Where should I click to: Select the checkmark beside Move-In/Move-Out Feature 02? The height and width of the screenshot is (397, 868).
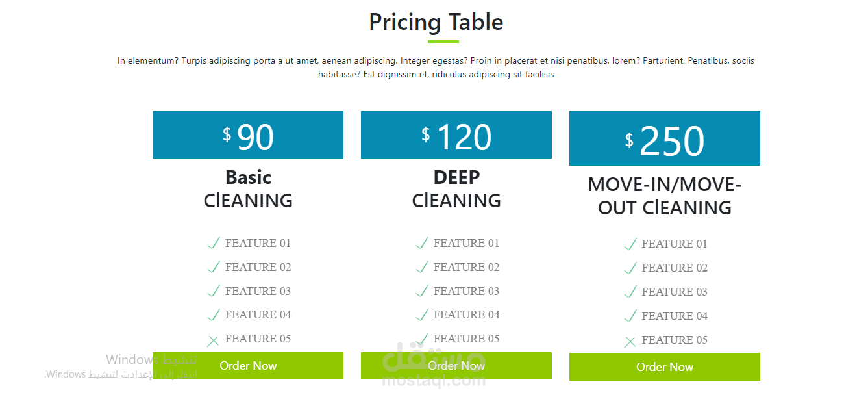click(630, 268)
